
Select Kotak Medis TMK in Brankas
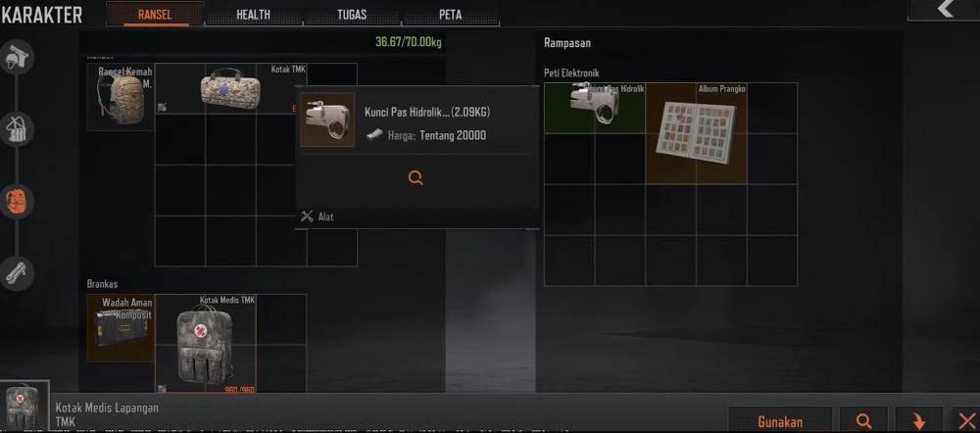tap(206, 344)
